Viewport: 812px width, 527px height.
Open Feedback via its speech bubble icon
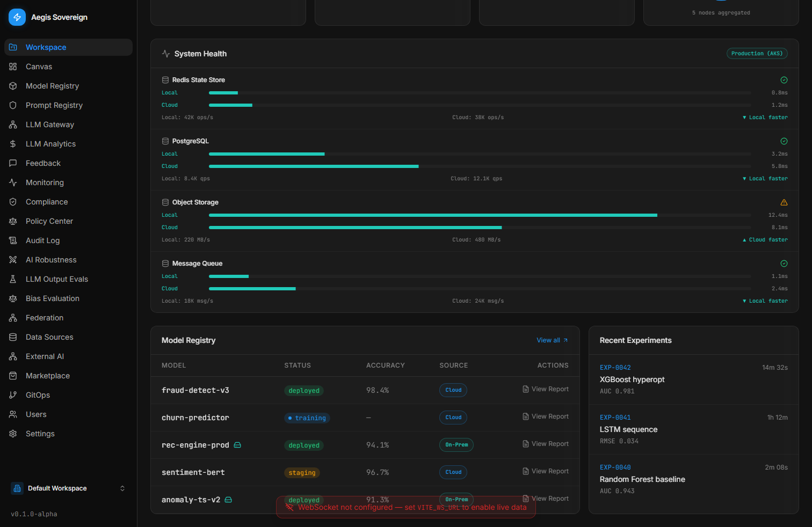pyautogui.click(x=13, y=163)
